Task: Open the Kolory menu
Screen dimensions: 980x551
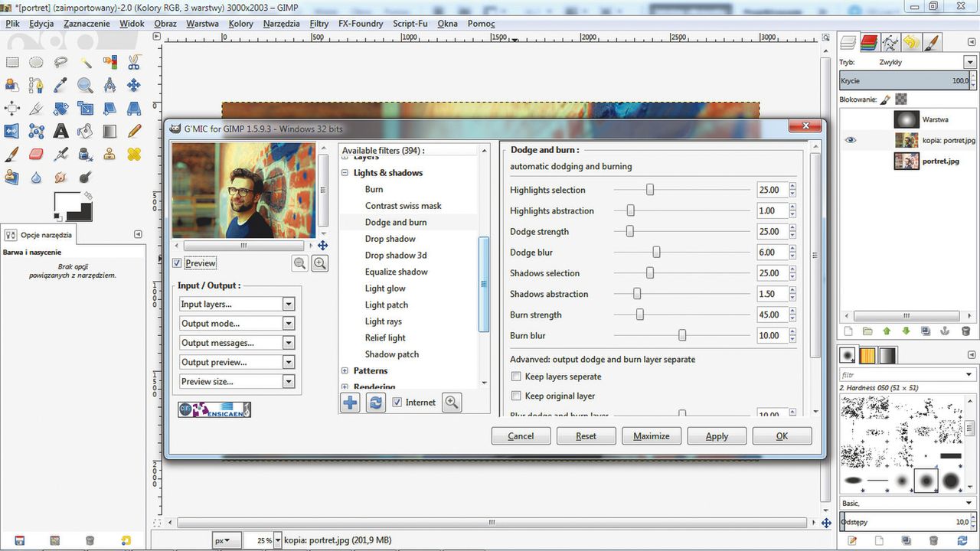Action: point(240,24)
